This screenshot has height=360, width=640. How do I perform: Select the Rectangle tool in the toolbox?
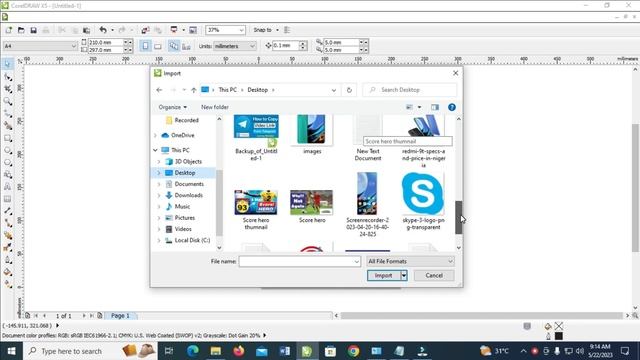point(7,138)
